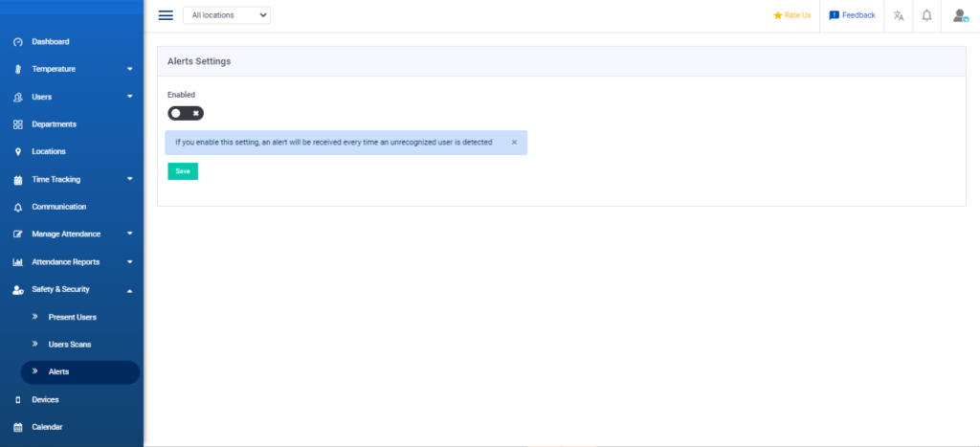This screenshot has height=447, width=980.
Task: Click chevron icon beside Present Users
Action: [x=35, y=317]
